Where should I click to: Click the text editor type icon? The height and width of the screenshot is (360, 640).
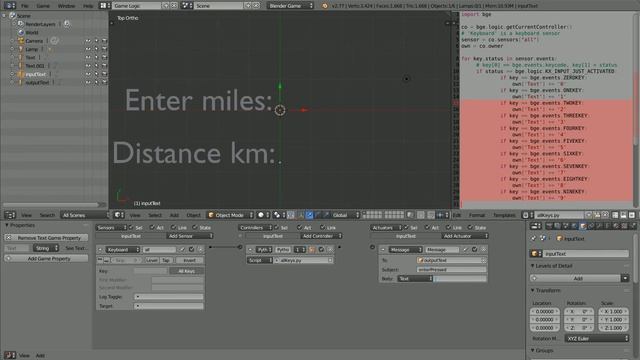click(527, 215)
